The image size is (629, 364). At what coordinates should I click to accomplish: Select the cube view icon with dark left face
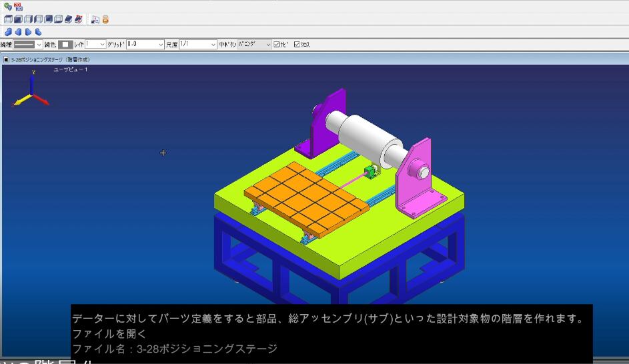38,19
